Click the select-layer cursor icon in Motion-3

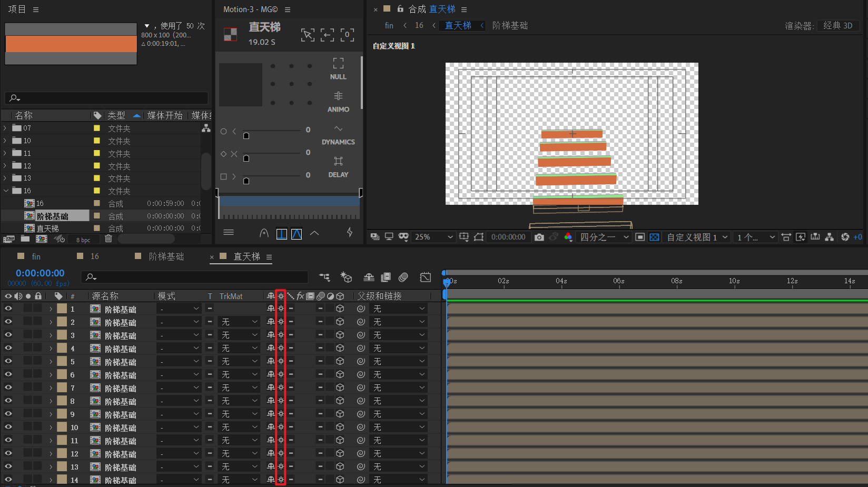point(308,35)
